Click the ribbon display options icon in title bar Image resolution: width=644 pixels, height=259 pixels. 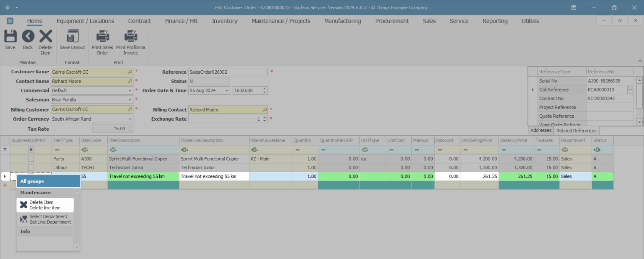click(x=574, y=7)
